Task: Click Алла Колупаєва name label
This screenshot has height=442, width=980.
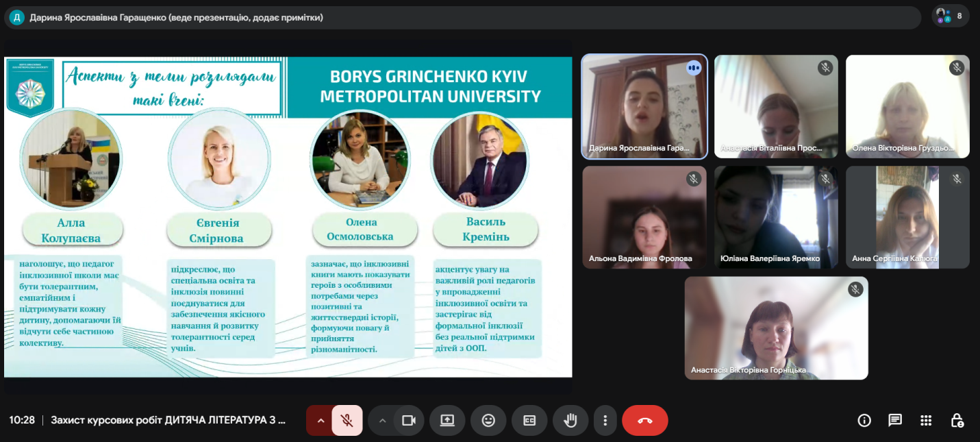Action: (x=73, y=230)
